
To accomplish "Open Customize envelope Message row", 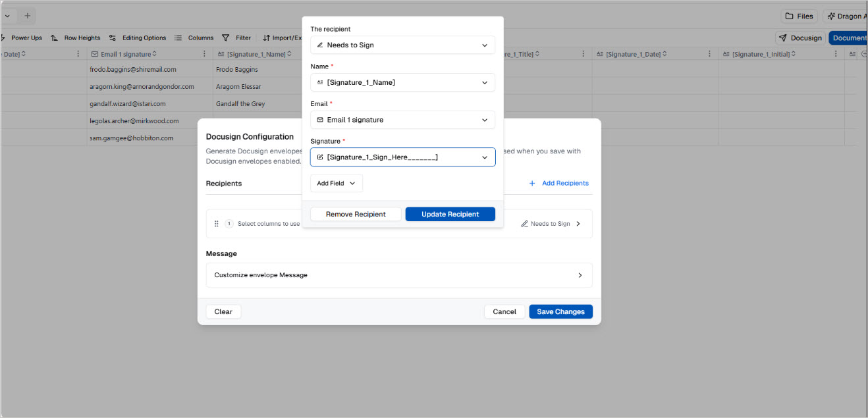I will pos(399,275).
